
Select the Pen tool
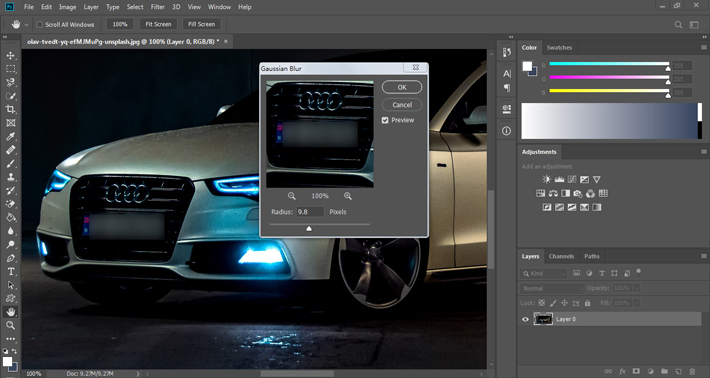[10, 258]
